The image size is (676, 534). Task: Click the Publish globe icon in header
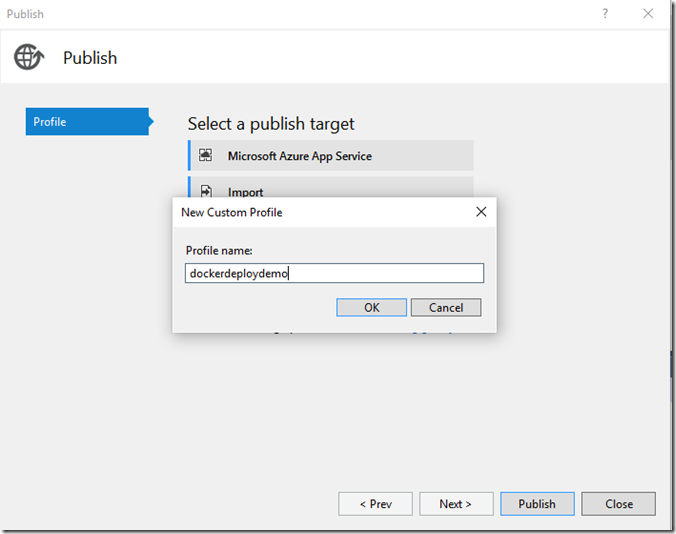tap(29, 57)
